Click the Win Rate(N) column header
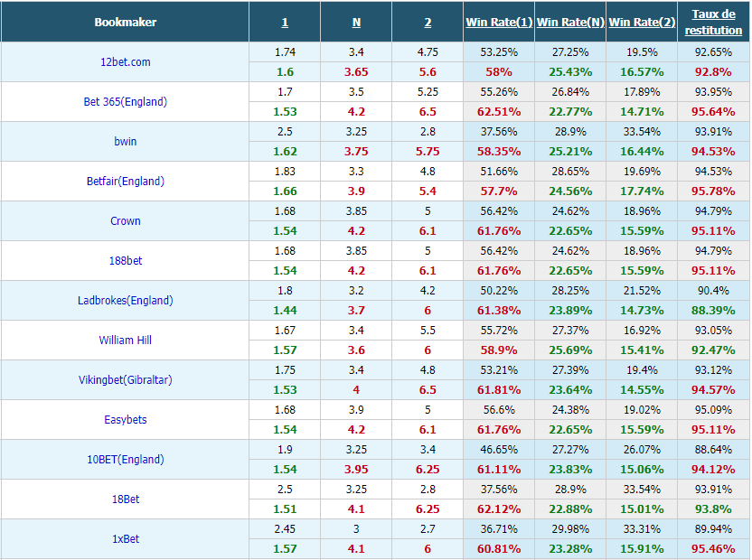Screen dimensions: 752x560 pyautogui.click(x=570, y=22)
